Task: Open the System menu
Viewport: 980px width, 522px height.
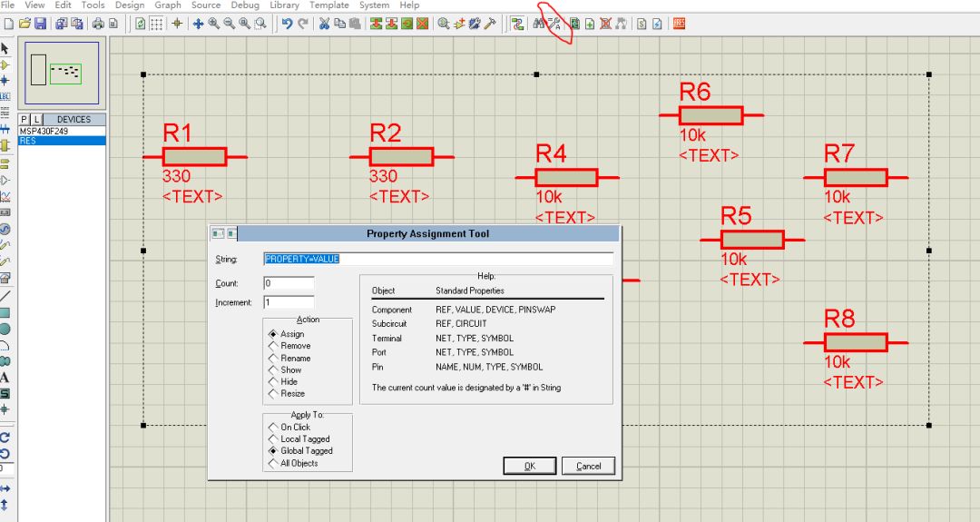Action: point(375,5)
